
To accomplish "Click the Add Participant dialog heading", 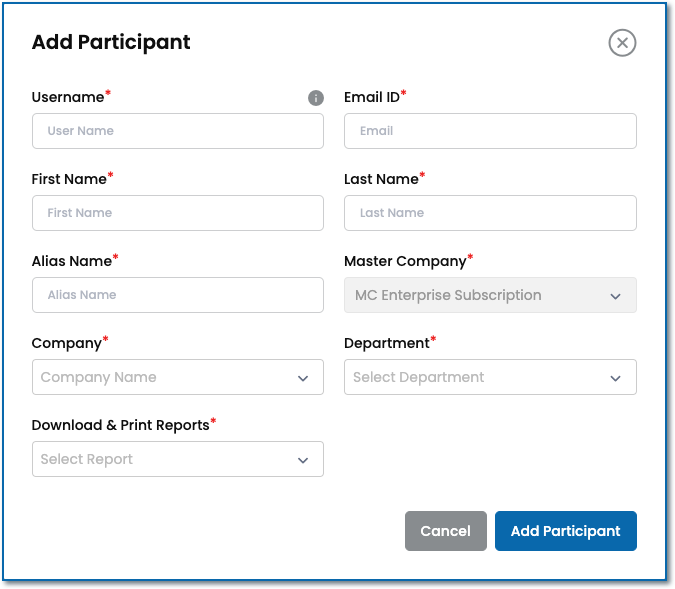I will tap(111, 42).
